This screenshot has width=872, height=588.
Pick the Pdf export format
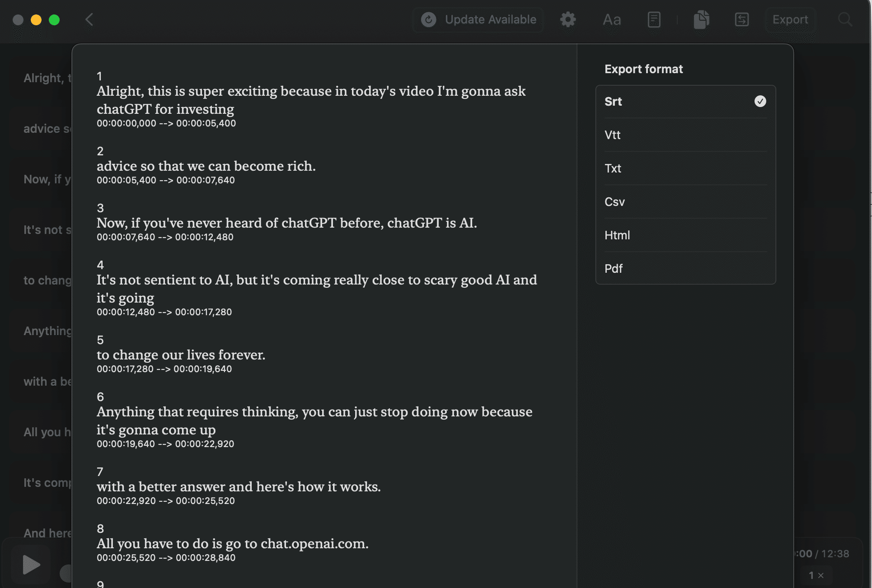[x=685, y=269]
